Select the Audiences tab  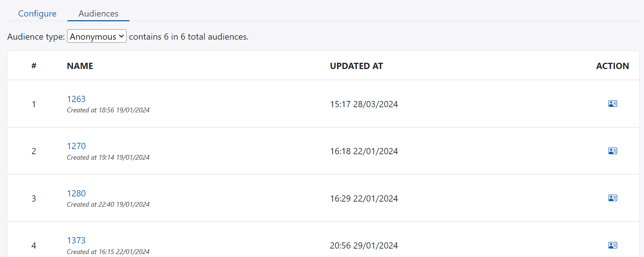click(98, 13)
